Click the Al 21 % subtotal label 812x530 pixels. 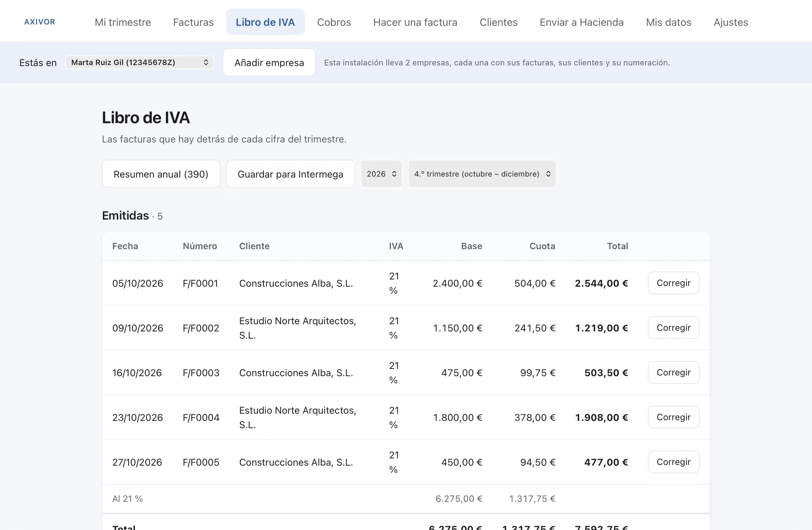coord(127,499)
